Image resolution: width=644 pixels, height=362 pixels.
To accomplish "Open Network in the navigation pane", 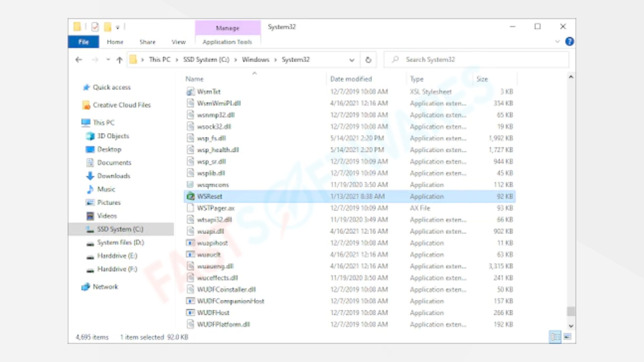I will (x=100, y=287).
